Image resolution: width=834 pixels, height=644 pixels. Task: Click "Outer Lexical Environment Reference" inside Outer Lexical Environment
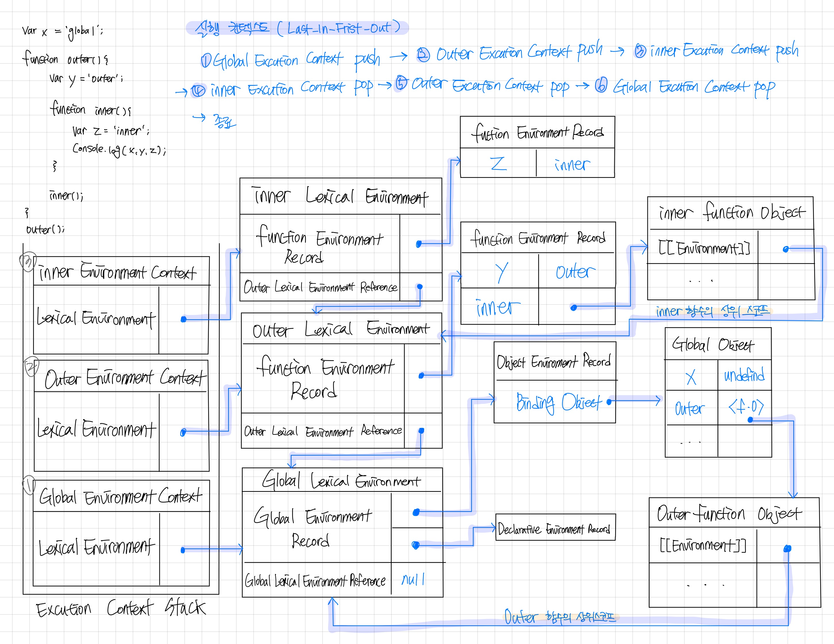click(323, 431)
